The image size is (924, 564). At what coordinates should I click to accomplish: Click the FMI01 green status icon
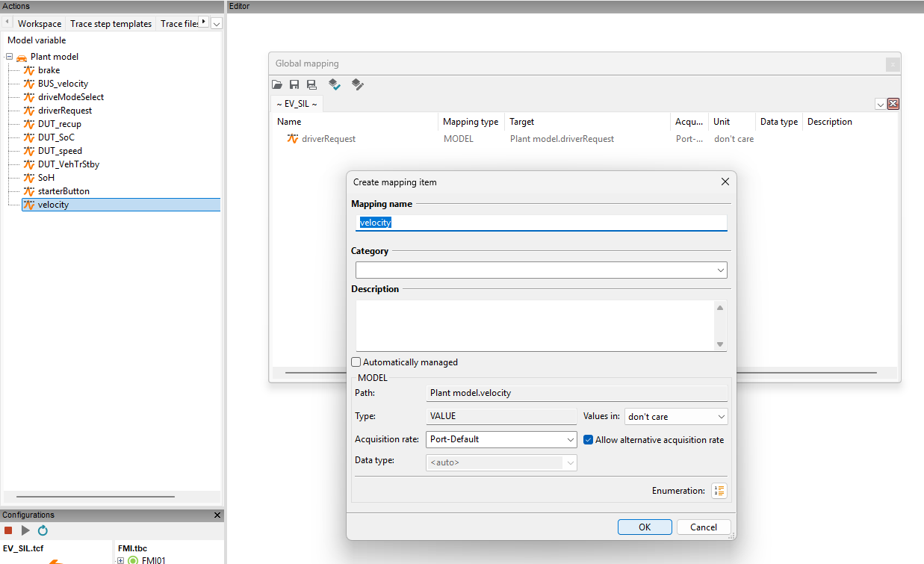[133, 560]
